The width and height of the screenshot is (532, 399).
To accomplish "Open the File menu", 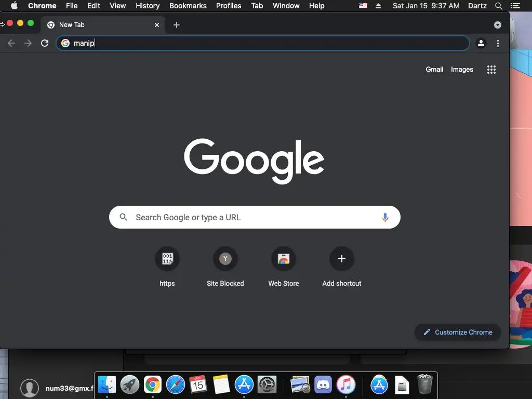I will coord(72,6).
